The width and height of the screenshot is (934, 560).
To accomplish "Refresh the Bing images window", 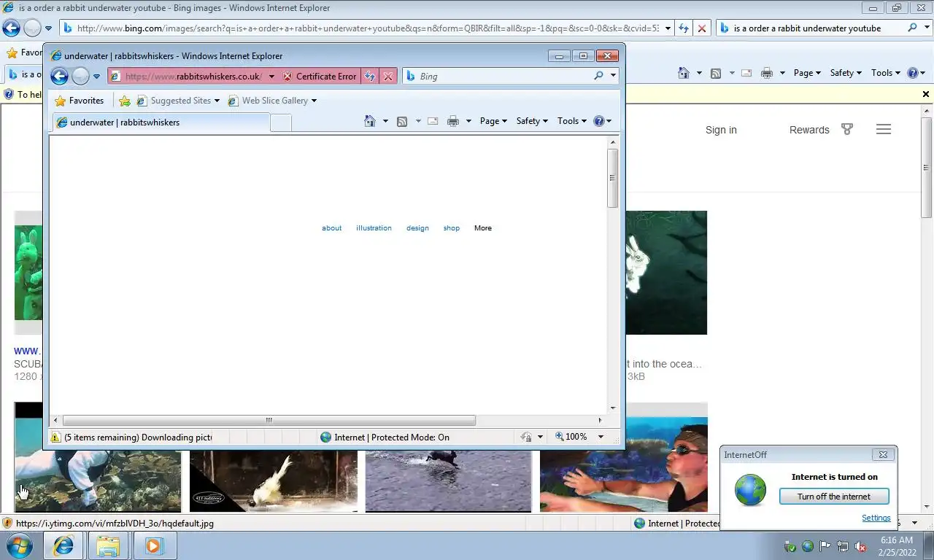I will pos(684,28).
